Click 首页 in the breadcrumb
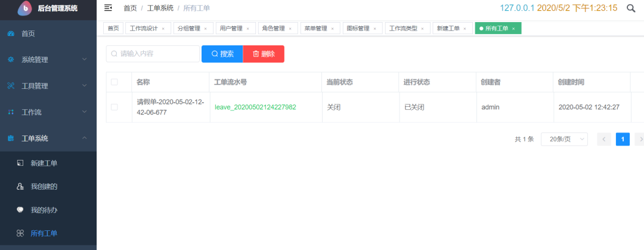 [x=130, y=8]
